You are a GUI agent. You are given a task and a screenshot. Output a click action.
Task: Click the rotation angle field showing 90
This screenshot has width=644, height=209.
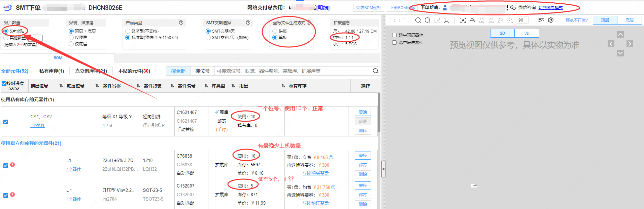pyautogui.click(x=522, y=20)
